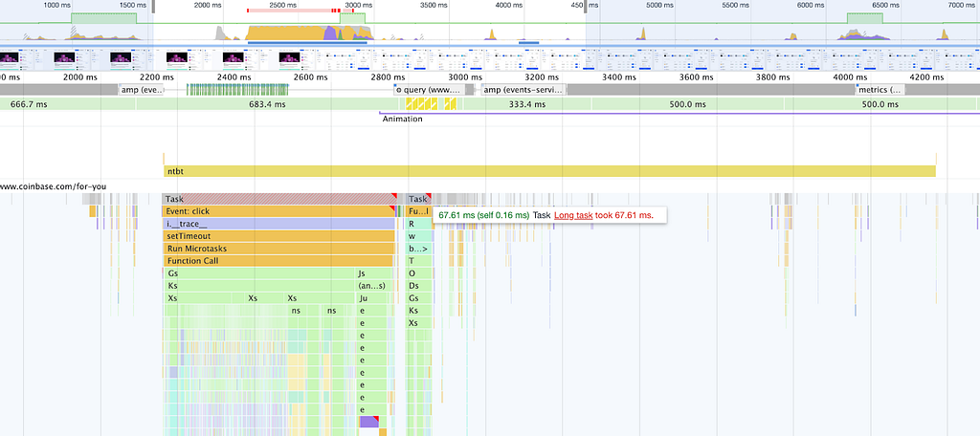Click the 4200 ms main ruler label
Image resolution: width=980 pixels, height=436 pixels.
[926, 77]
